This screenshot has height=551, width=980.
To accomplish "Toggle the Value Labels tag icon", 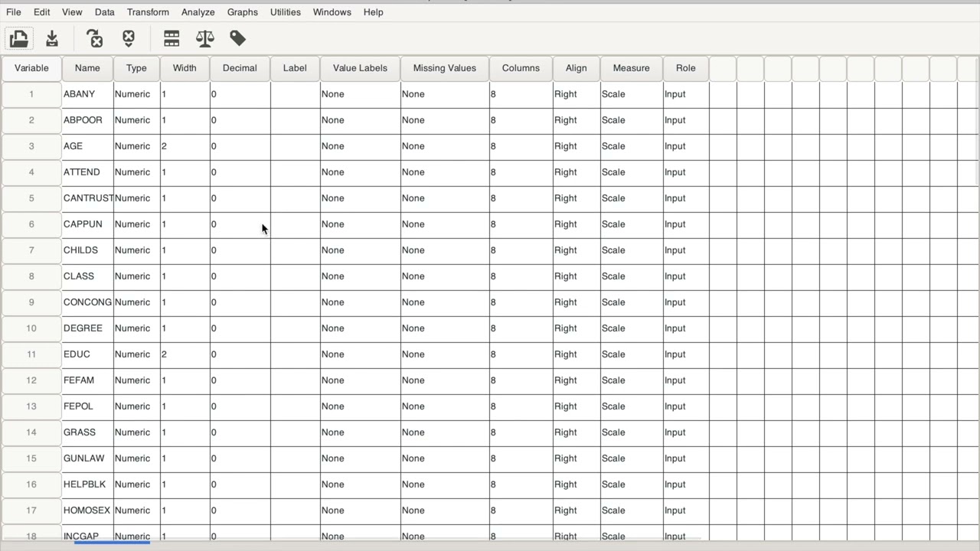I will [238, 38].
